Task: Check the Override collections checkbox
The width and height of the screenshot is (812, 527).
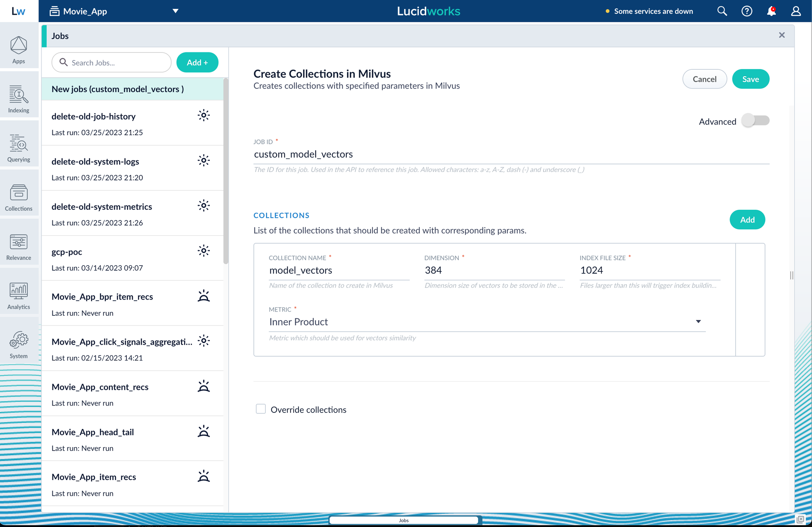Action: click(x=261, y=409)
